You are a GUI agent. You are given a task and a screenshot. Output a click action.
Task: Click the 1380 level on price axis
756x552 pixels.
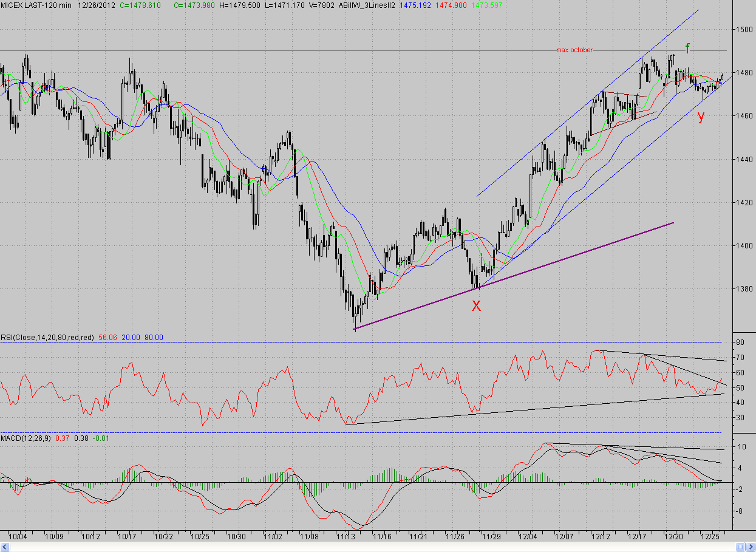[744, 288]
